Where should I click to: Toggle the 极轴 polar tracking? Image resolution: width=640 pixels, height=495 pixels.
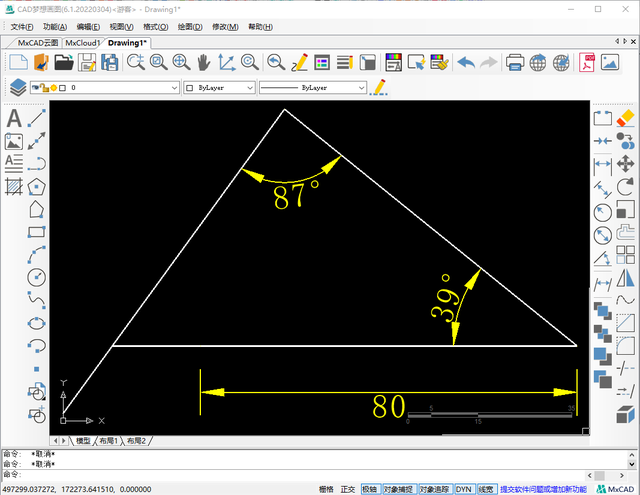coord(371,489)
